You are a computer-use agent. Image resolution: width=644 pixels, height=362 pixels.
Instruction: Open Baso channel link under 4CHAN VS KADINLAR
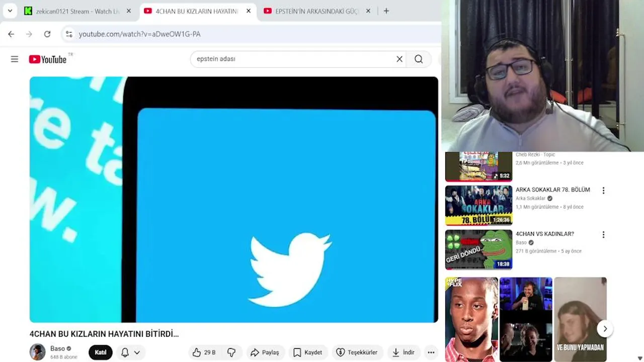(521, 243)
